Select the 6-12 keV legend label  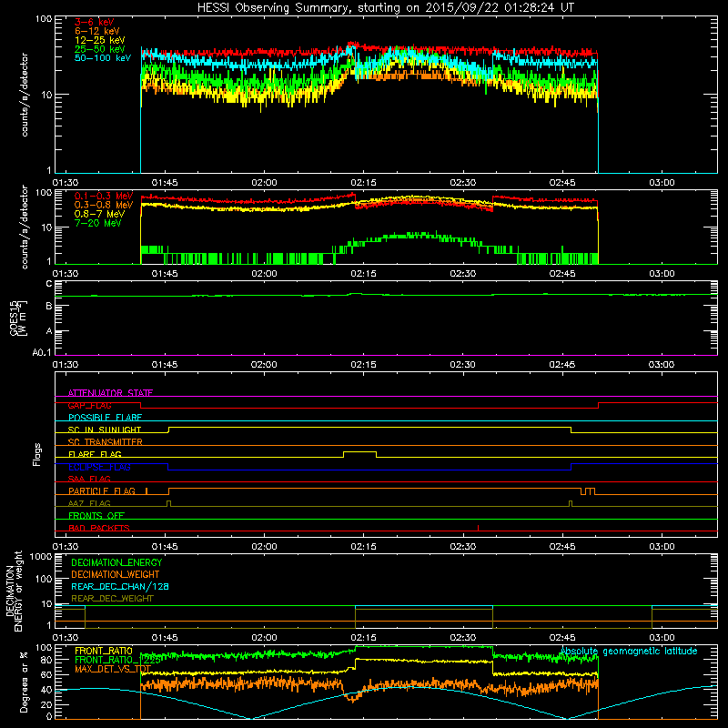pos(97,31)
